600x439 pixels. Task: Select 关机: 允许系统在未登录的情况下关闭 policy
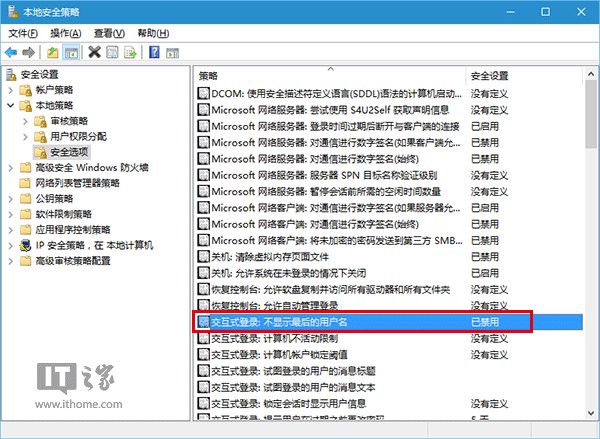pyautogui.click(x=390, y=273)
